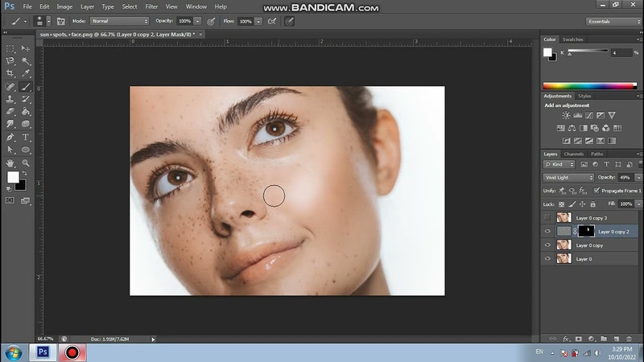Select the History Brush tool

pyautogui.click(x=26, y=99)
